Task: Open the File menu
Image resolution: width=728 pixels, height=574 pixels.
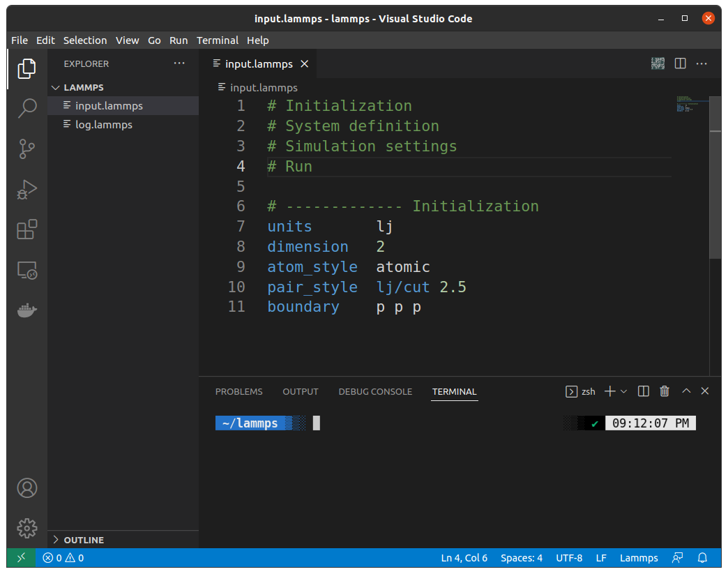Action: point(20,40)
